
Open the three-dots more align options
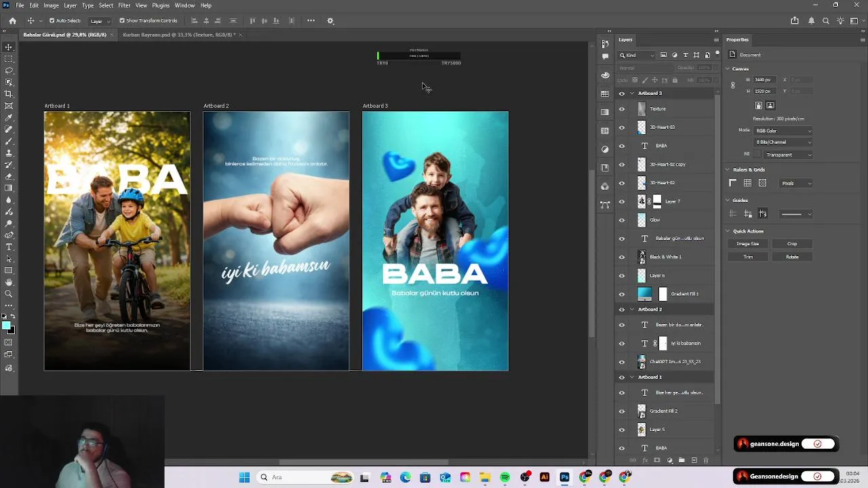(x=311, y=20)
